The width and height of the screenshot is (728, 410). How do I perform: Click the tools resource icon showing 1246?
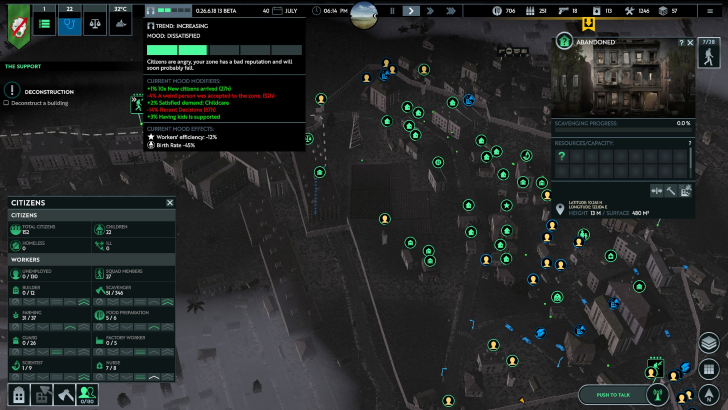(629, 11)
